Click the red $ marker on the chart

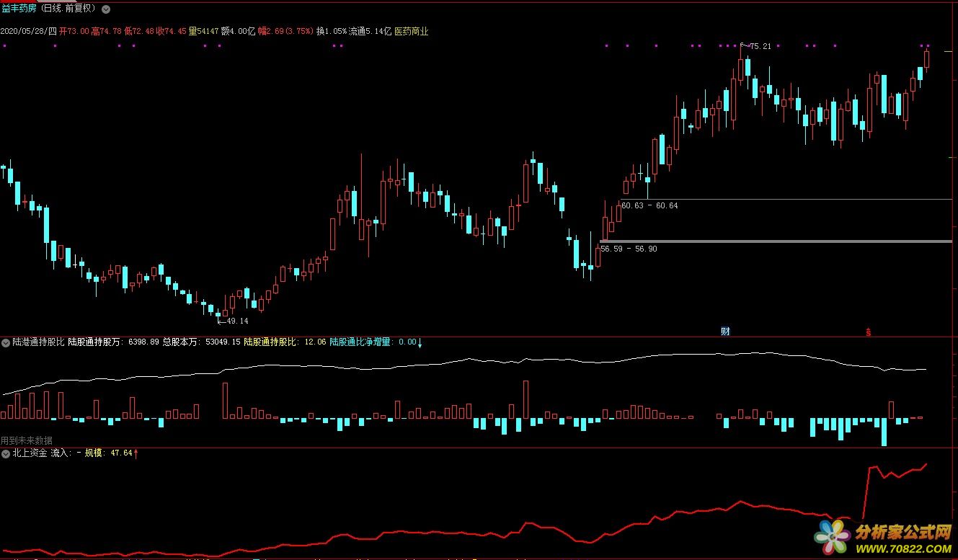point(869,332)
